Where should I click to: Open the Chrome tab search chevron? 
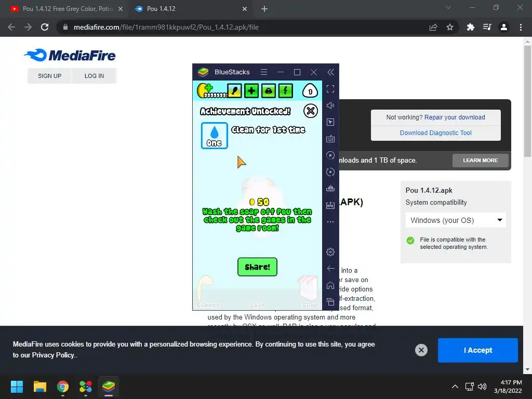(448, 7)
